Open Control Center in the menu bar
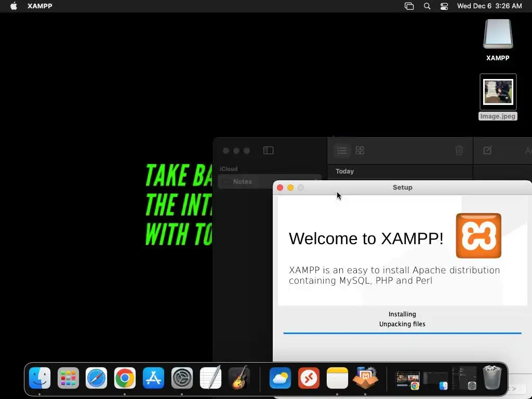The image size is (532, 399). 444,6
